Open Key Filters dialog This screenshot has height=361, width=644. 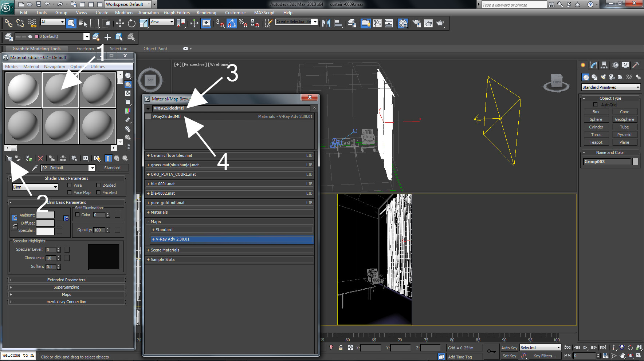(545, 356)
